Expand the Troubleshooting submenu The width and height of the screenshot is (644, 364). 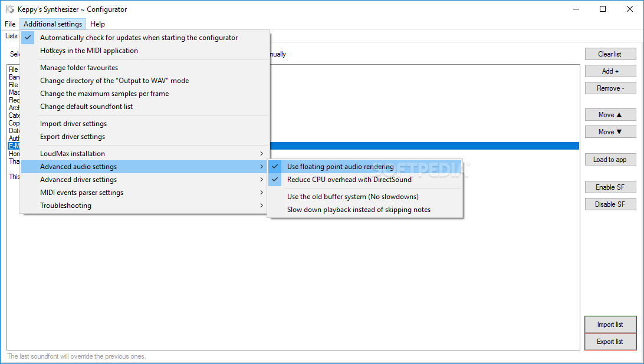click(145, 206)
